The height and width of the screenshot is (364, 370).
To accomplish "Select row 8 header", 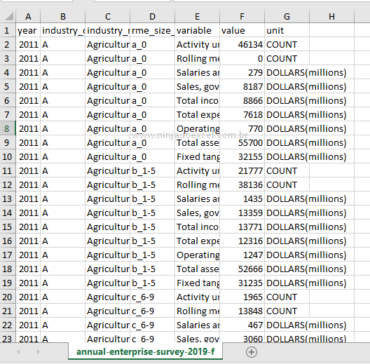I will [x=8, y=129].
